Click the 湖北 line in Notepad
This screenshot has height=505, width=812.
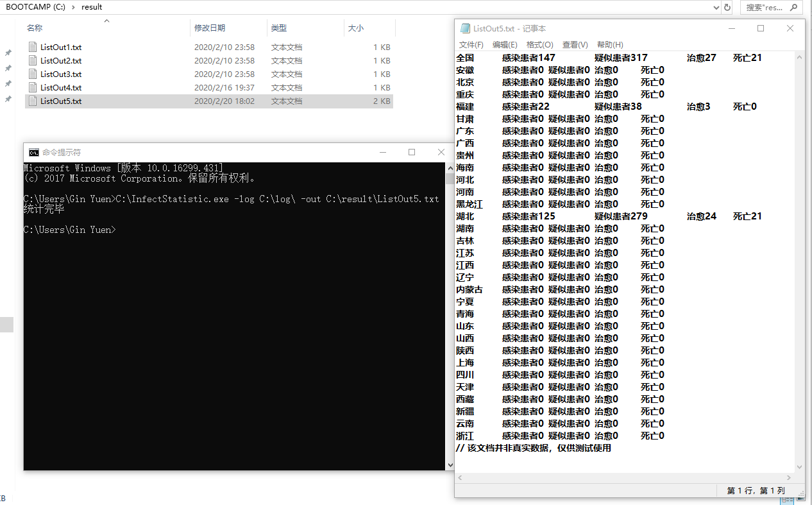609,216
